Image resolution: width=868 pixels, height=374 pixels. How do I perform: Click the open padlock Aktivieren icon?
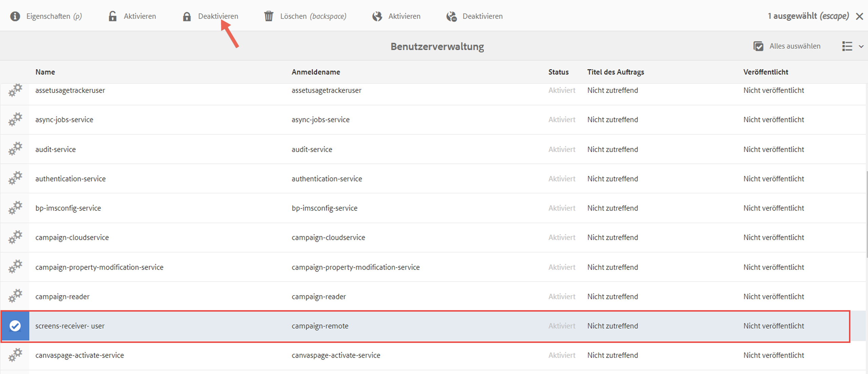113,16
